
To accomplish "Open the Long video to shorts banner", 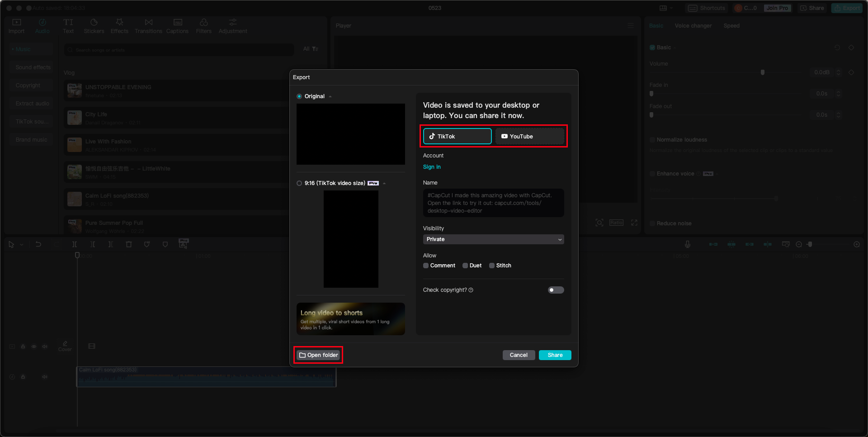I will [x=351, y=319].
